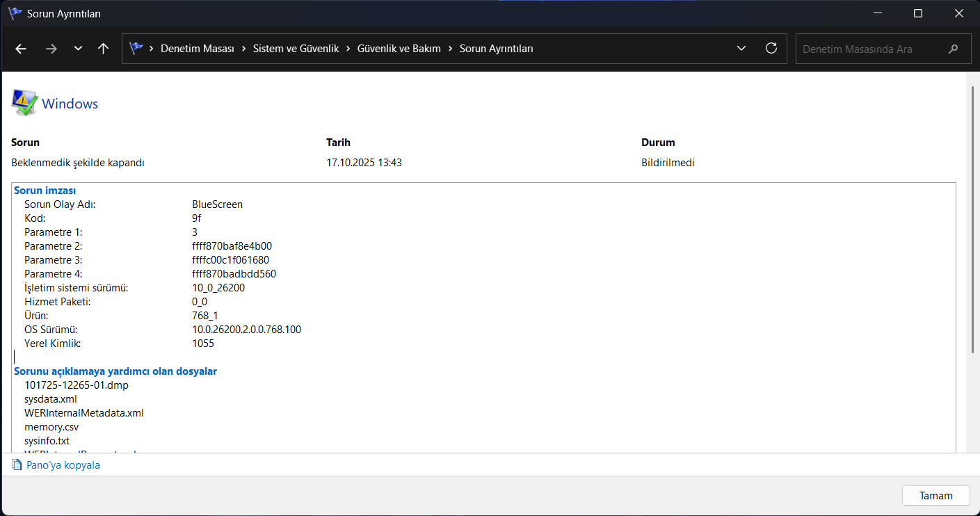Click the Kod value 9f
Image resolution: width=980 pixels, height=516 pixels.
click(197, 218)
